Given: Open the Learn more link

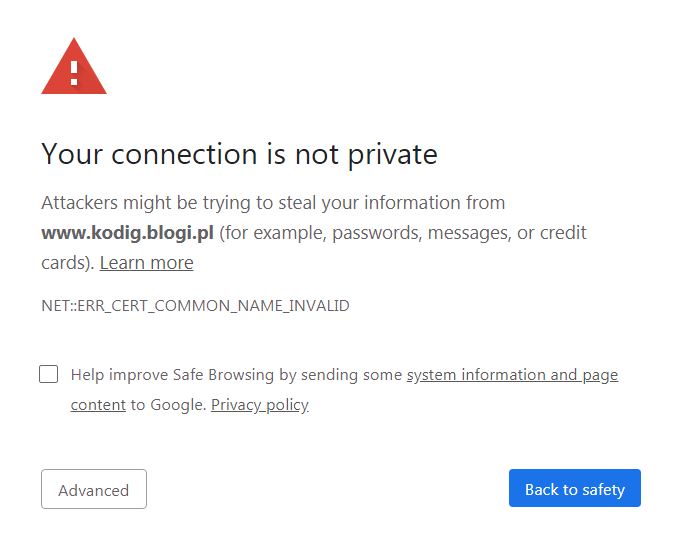Looking at the screenshot, I should coord(146,263).
